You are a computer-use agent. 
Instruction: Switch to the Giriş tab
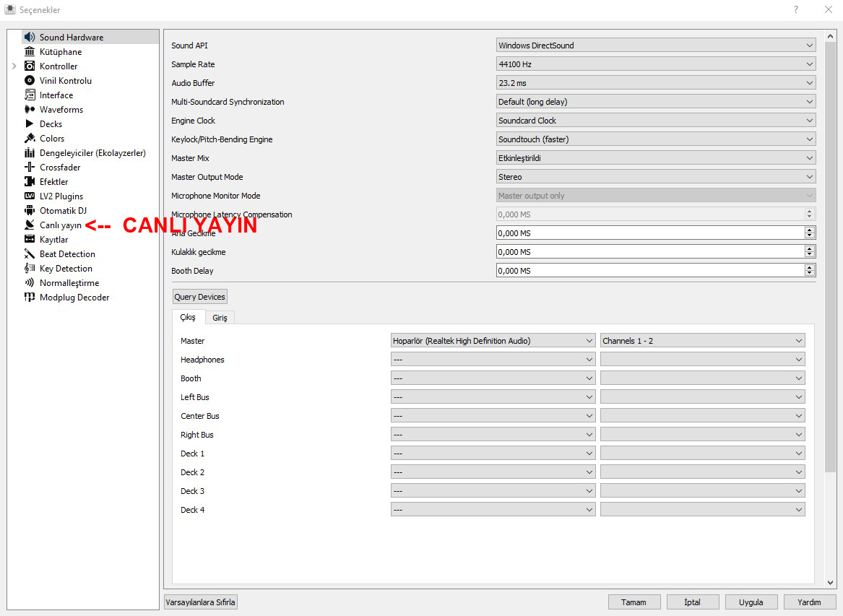click(x=220, y=318)
